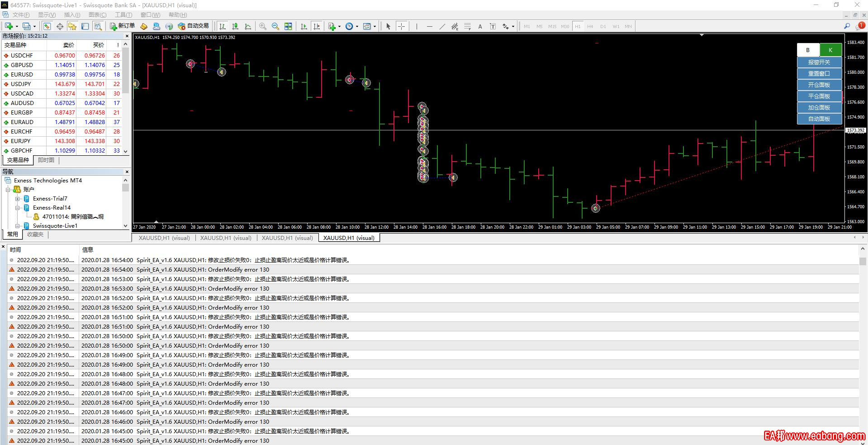Open the notification bubble with red badge
The height and width of the screenshot is (445, 868).
(x=860, y=26)
